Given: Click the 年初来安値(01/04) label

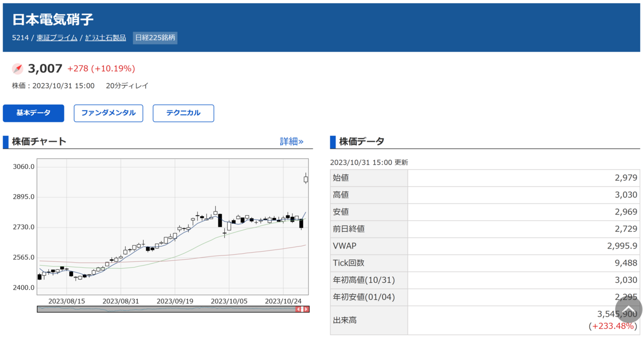Looking at the screenshot, I should coord(363,297).
